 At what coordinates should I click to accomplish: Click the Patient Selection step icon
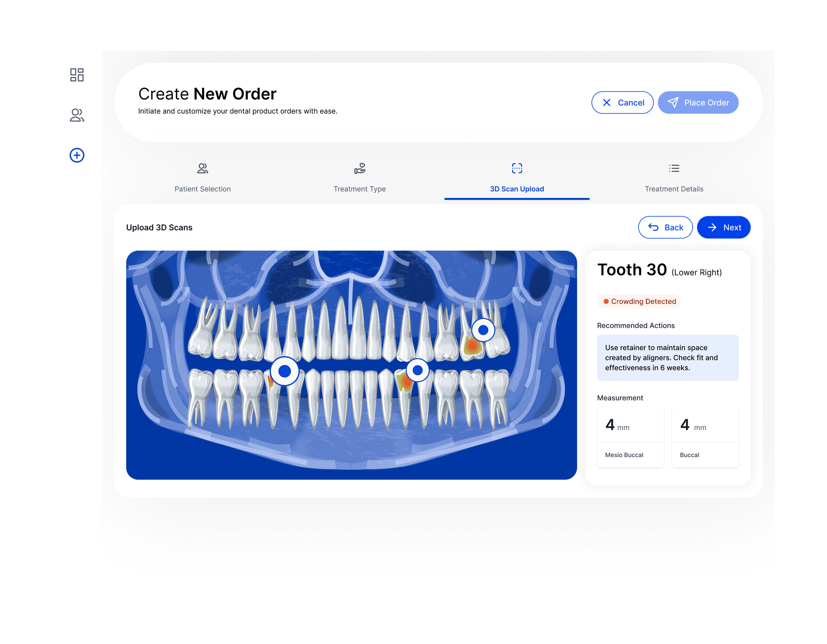pyautogui.click(x=203, y=168)
